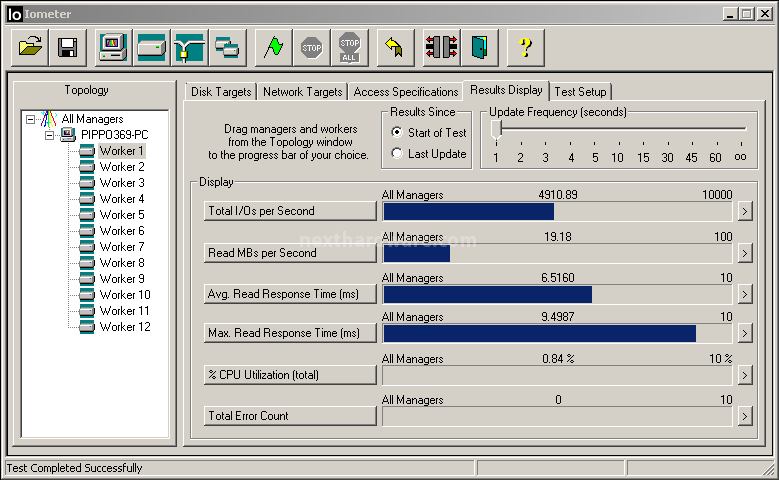This screenshot has height=480, width=779.
Task: Start a new disk worker
Action: (x=152, y=48)
